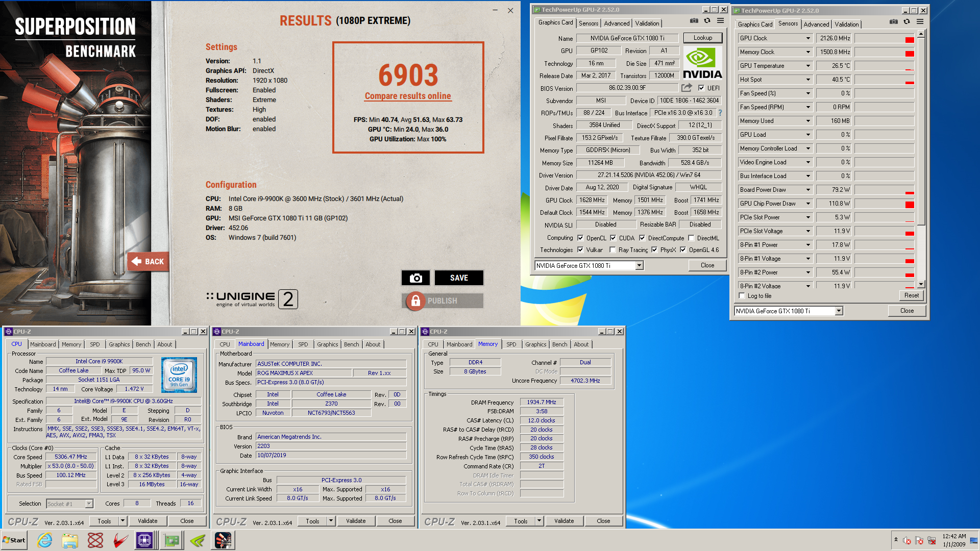Click the red atom-shaped taskbar icon
This screenshot has height=551, width=980.
[x=95, y=540]
